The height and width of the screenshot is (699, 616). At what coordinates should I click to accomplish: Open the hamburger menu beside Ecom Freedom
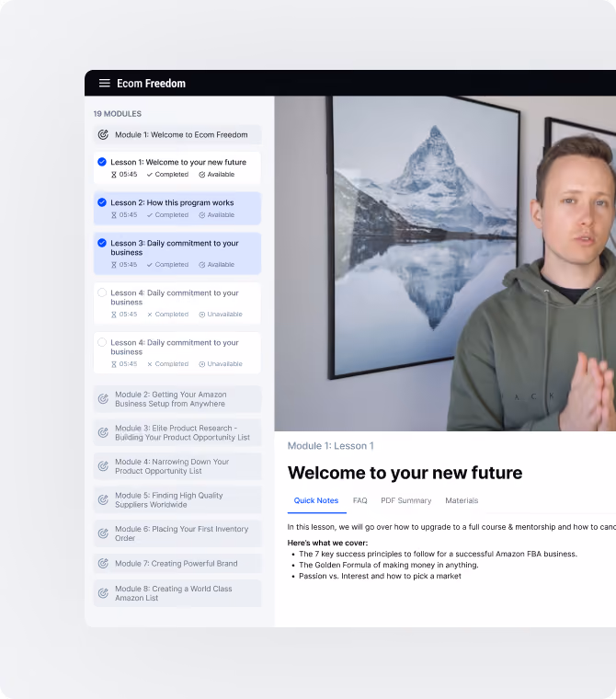point(104,84)
